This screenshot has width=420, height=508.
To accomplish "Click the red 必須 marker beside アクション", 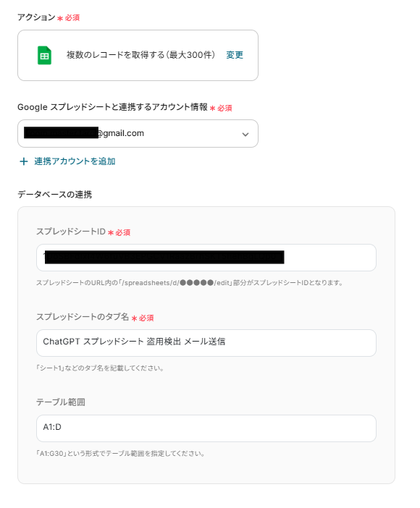I will tap(69, 18).
